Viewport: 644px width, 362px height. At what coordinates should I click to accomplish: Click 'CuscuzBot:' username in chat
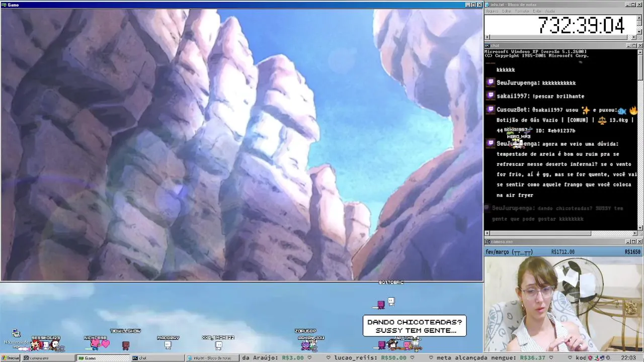click(513, 110)
